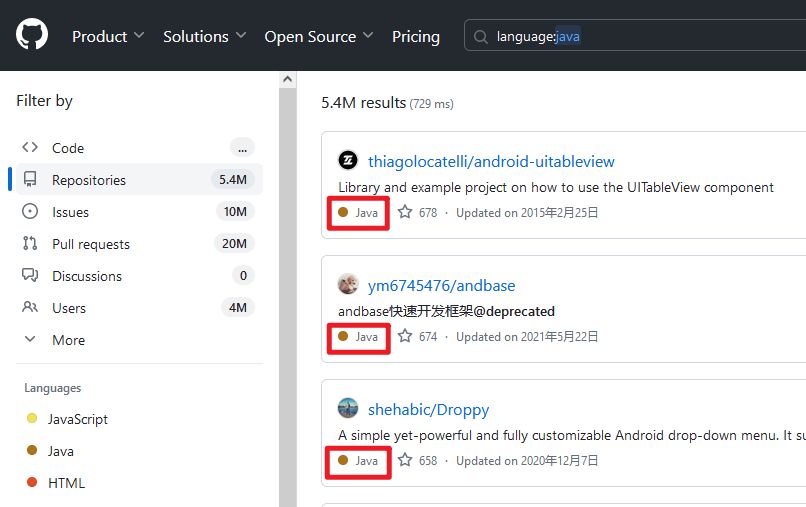Click the '5.4M results' heading
Screen dimensions: 806x507
point(364,103)
